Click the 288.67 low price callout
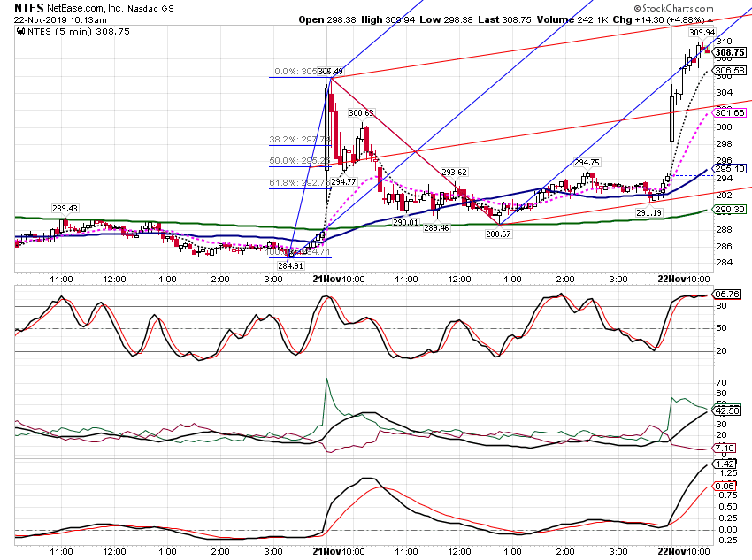 pyautogui.click(x=498, y=234)
